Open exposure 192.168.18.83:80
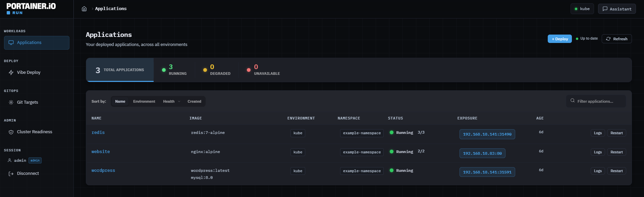This screenshot has height=197, width=644. point(482,153)
